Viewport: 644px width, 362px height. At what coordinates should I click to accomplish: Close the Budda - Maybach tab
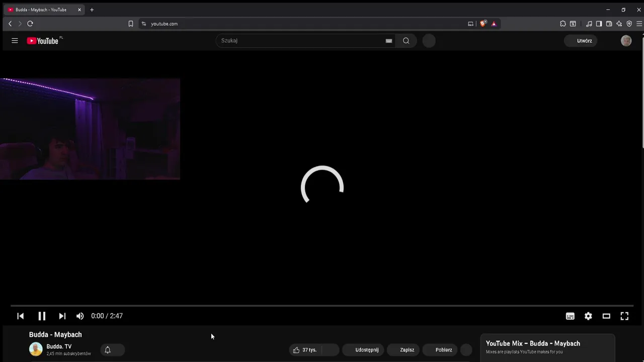pos(79,10)
